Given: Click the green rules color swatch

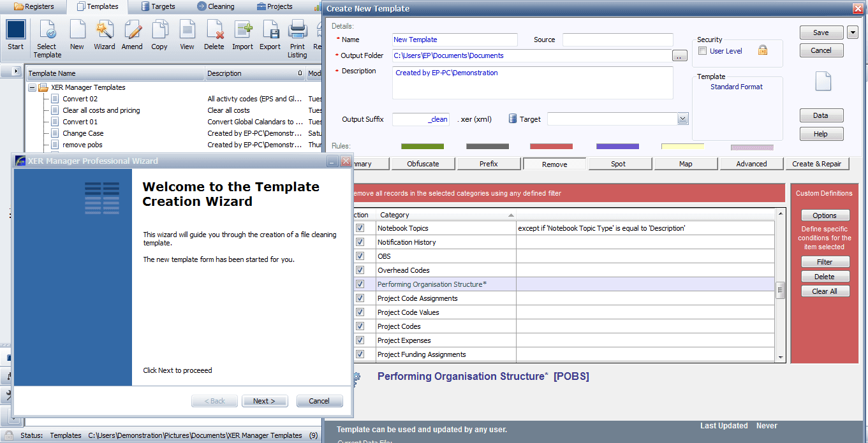Looking at the screenshot, I should pos(422,147).
